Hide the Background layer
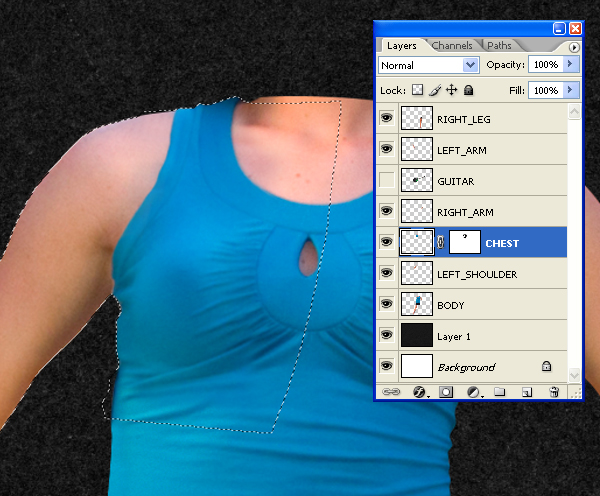This screenshot has width=600, height=496. [x=386, y=365]
